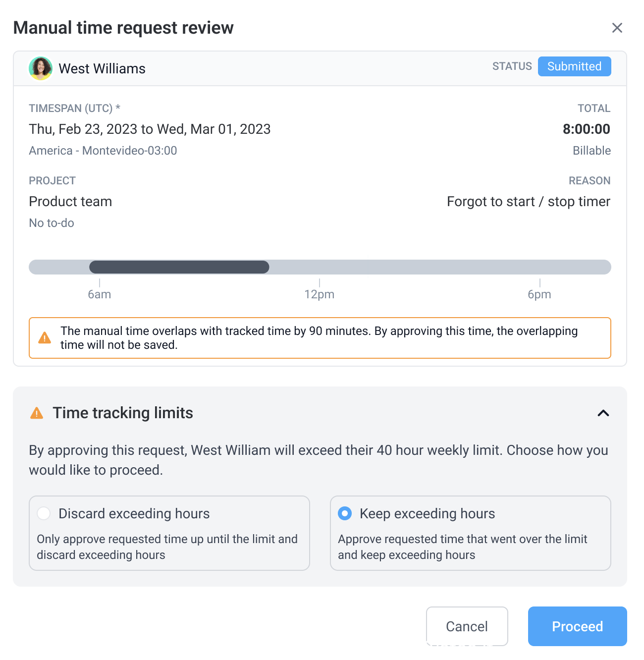This screenshot has width=644, height=660.
Task: Close the manual time request review dialog
Action: (x=617, y=28)
